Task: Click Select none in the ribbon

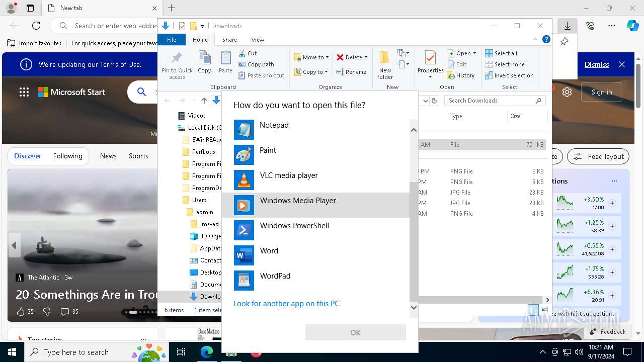Action: click(505, 64)
